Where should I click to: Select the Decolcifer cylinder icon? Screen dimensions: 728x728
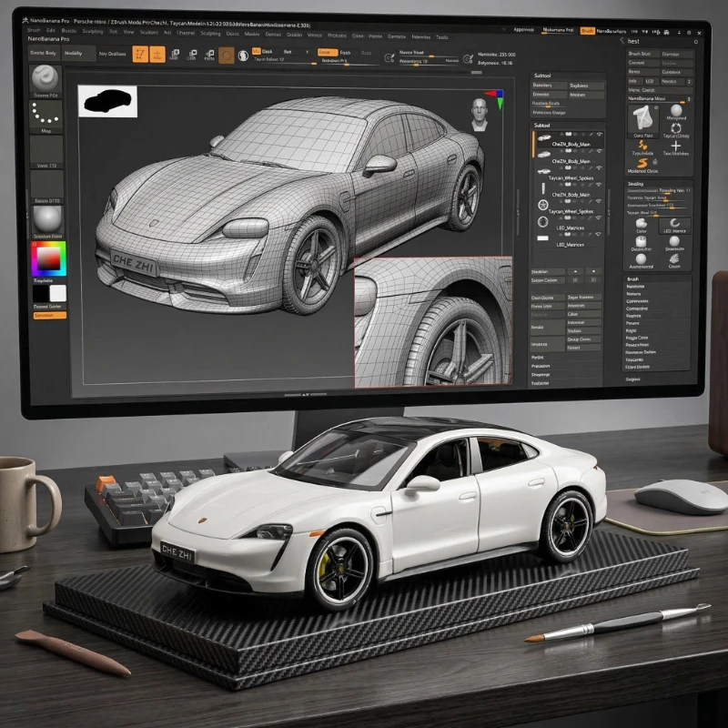click(x=641, y=241)
